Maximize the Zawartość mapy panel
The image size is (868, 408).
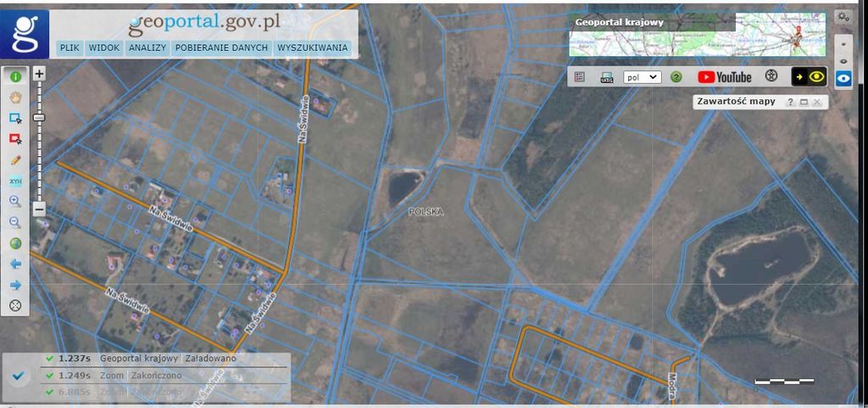tap(804, 102)
